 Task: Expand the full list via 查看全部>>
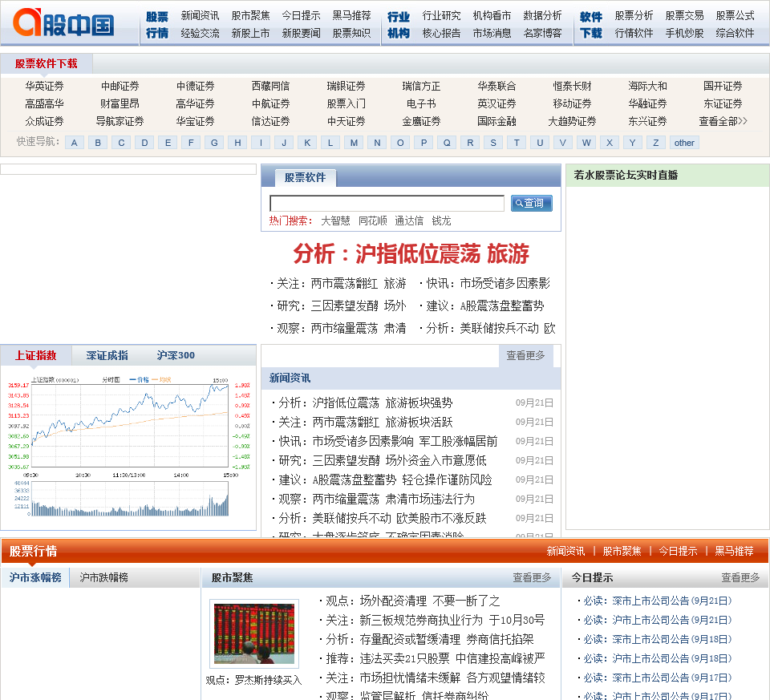pos(723,121)
